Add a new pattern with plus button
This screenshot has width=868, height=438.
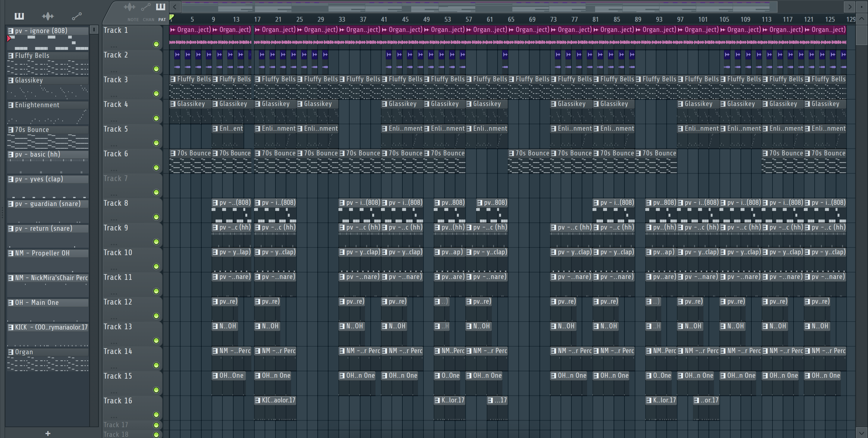(x=48, y=433)
